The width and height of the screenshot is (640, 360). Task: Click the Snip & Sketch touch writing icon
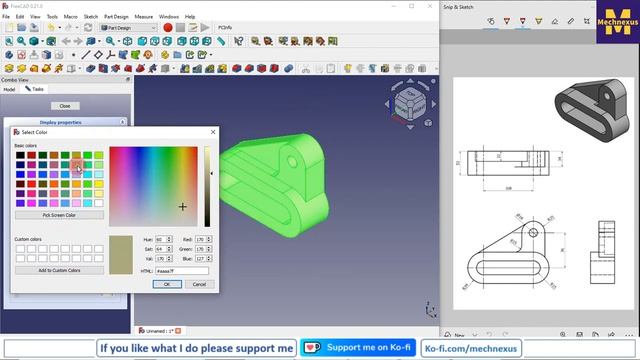pyautogui.click(x=491, y=21)
